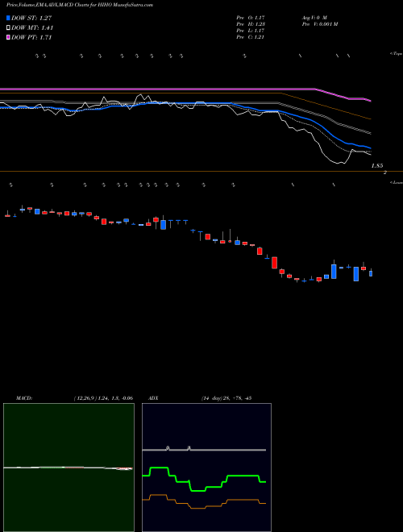The image size is (403, 532).
Task: Click the 'Tops' label at the right edge
Action: click(397, 54)
